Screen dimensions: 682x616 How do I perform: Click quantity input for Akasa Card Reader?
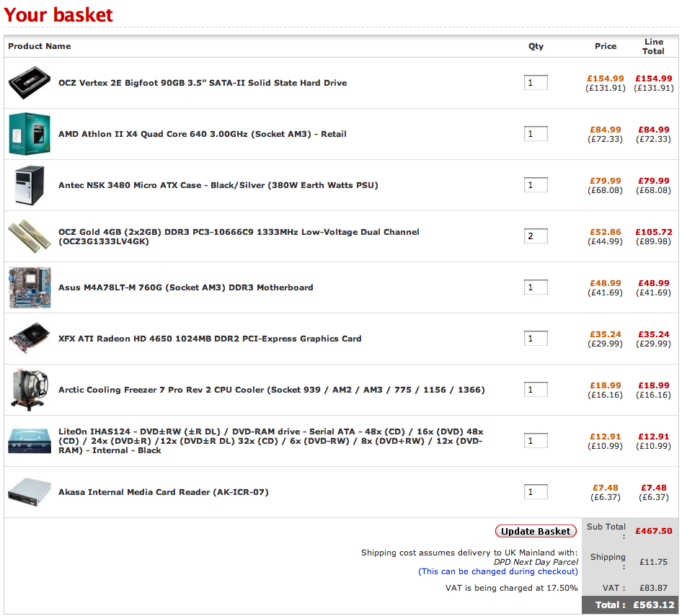point(536,492)
